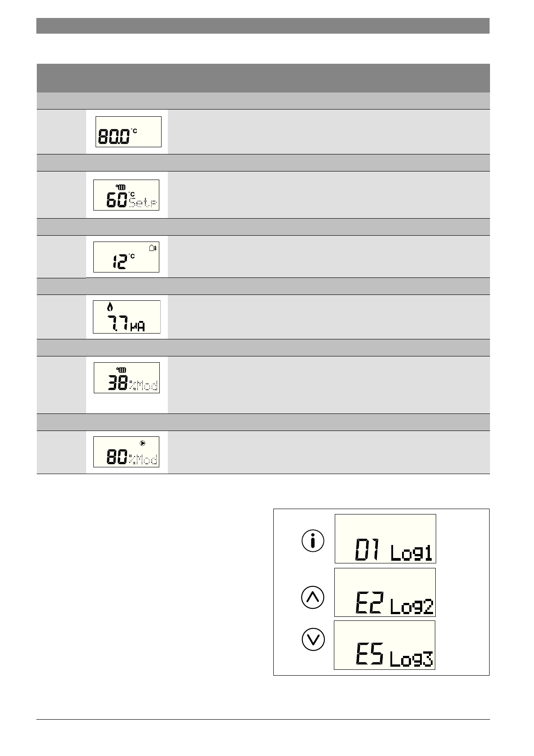This screenshot has height=756, width=534.
Task: Click the down arrow circle button
Action: (313, 639)
